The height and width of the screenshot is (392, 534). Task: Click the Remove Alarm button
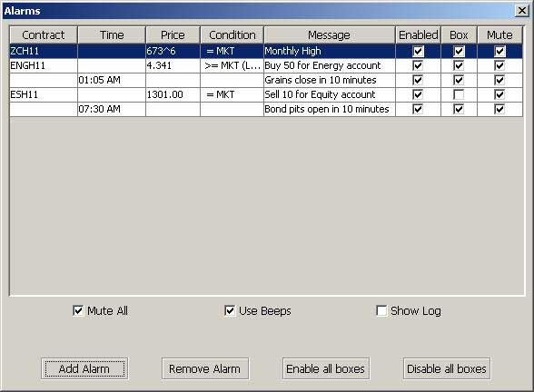pyautogui.click(x=205, y=368)
